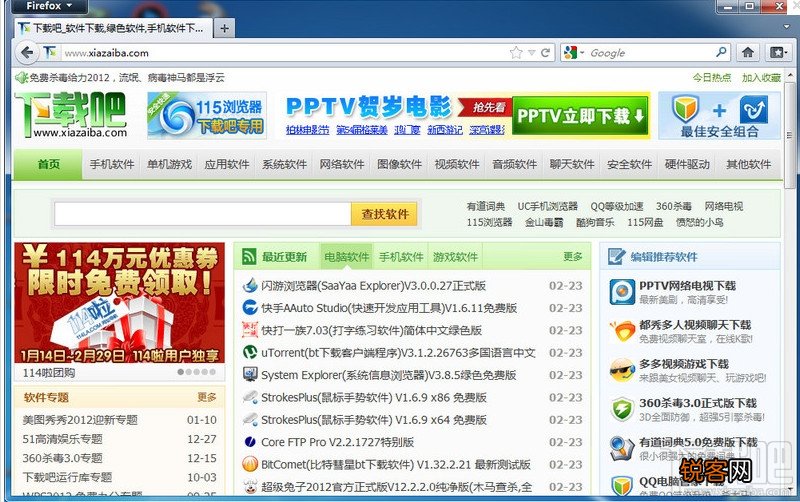
Task: Click the PPTV网络电视 app icon
Action: pyautogui.click(x=622, y=292)
